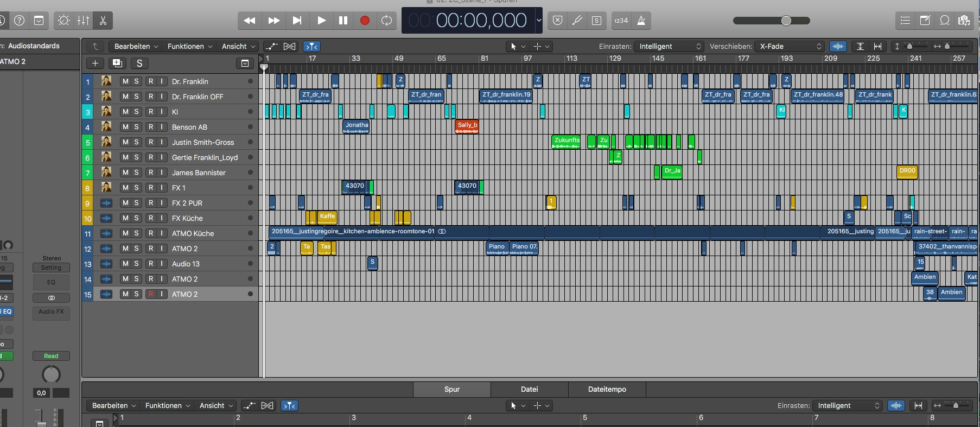Open the editor's Einrasten Intelligent dropdown
Image resolution: width=980 pixels, height=427 pixels.
848,406
